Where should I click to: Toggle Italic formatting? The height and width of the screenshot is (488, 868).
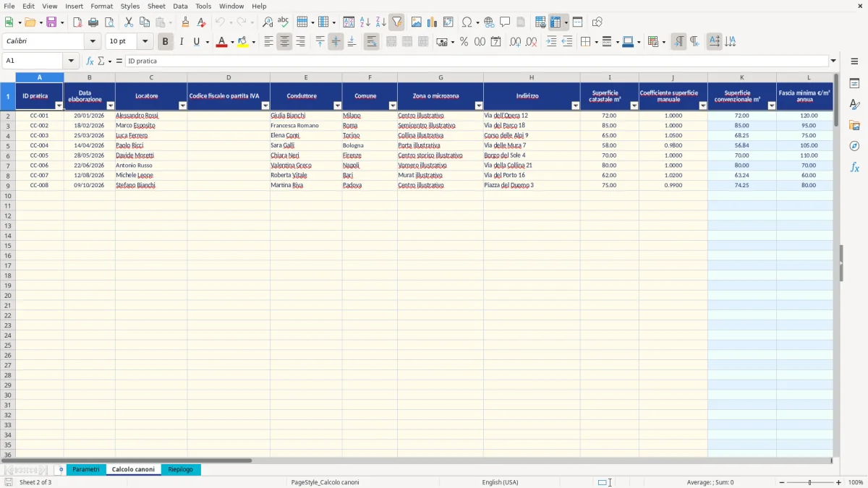[181, 42]
